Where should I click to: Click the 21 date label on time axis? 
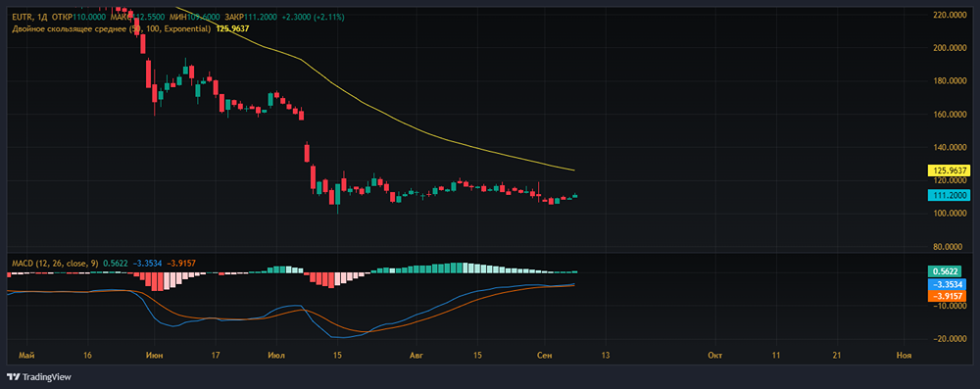pyautogui.click(x=838, y=356)
